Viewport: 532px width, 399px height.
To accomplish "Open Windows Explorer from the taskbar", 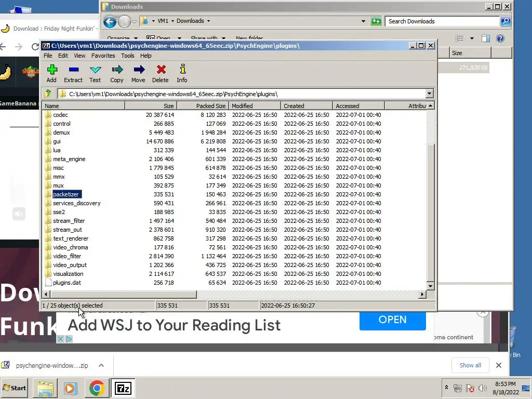I will point(45,388).
